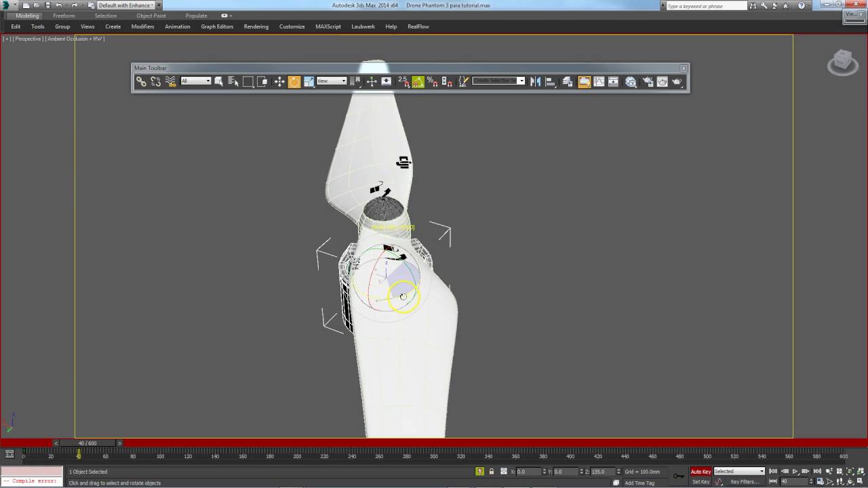Click the Z coordinate field 135.0
Viewport: 868px width, 488px height.
coord(602,472)
